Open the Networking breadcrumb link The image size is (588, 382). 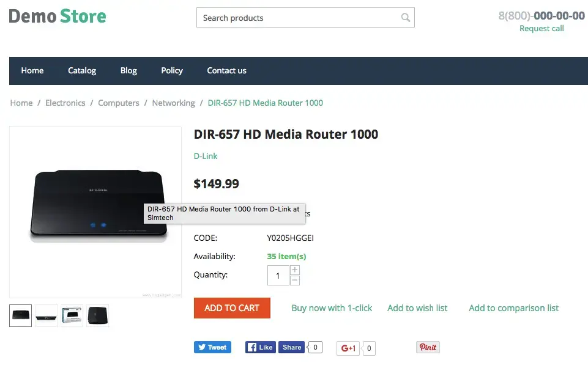[x=173, y=103]
